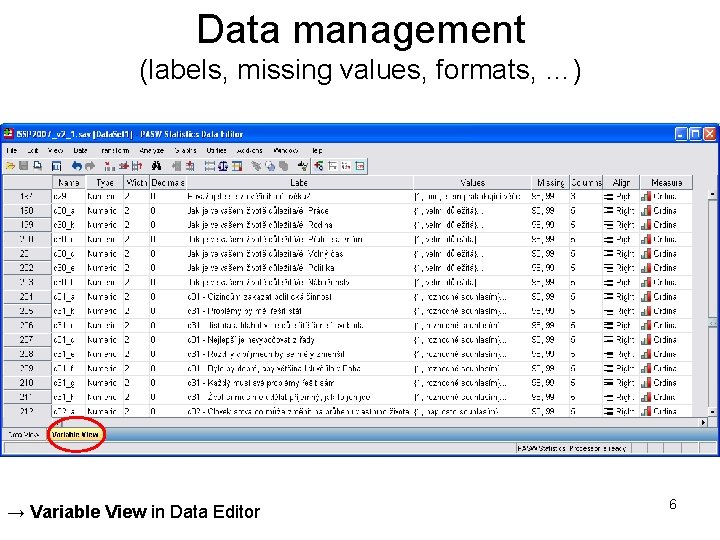Image resolution: width=720 pixels, height=540 pixels.
Task: Click the Weight Cases scale icon
Action: point(223,166)
